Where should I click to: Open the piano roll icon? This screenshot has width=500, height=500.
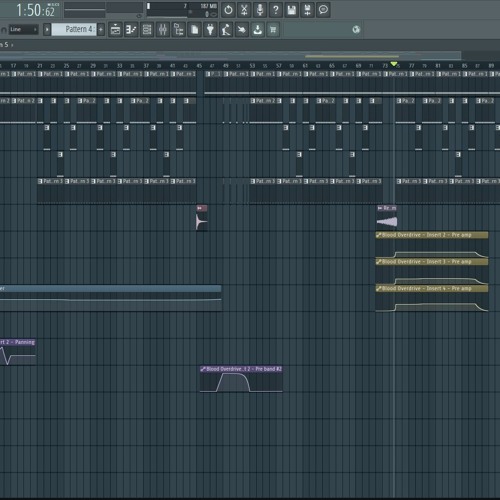(x=131, y=30)
